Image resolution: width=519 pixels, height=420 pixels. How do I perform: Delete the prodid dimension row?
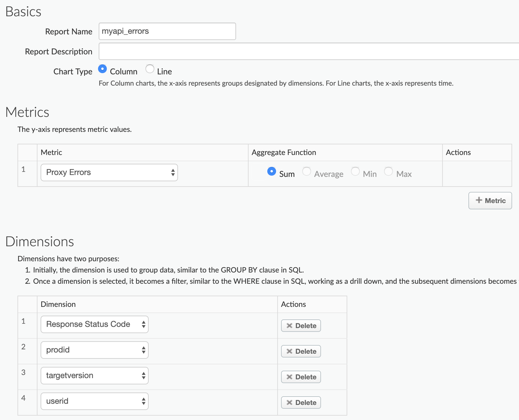(301, 351)
